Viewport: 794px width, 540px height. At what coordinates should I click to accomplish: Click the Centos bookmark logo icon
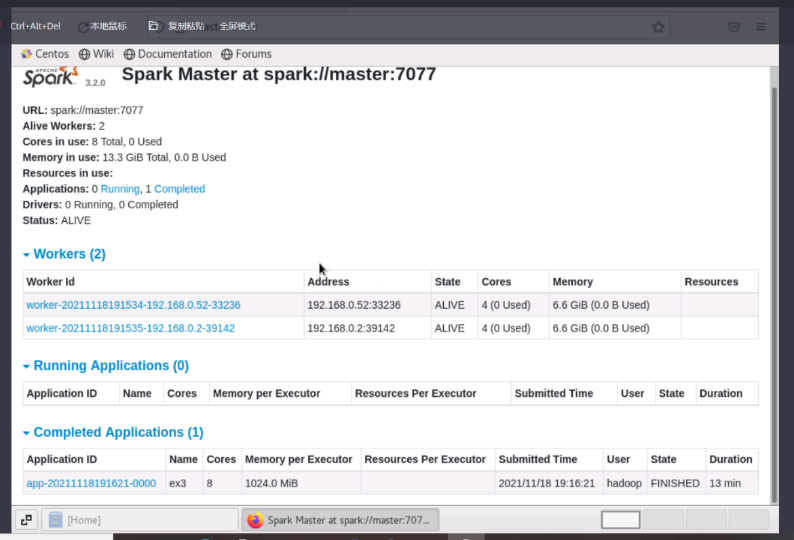(26, 54)
